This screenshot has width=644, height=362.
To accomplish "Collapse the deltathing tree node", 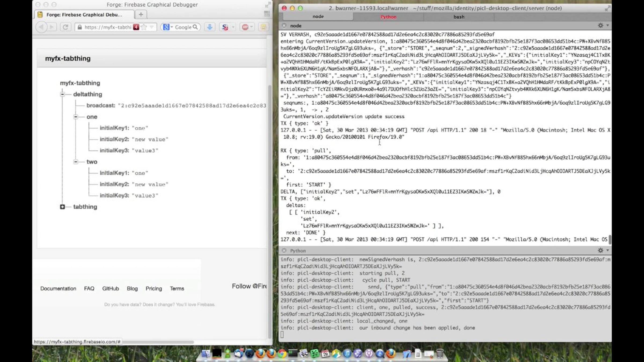I will 62,94.
